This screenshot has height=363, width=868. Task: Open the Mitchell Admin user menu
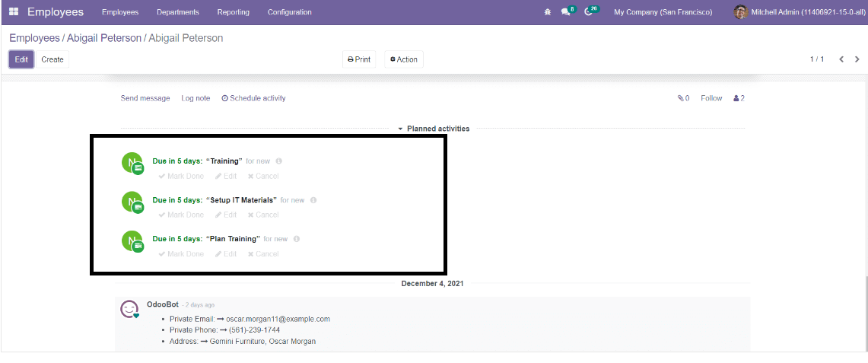coord(798,12)
